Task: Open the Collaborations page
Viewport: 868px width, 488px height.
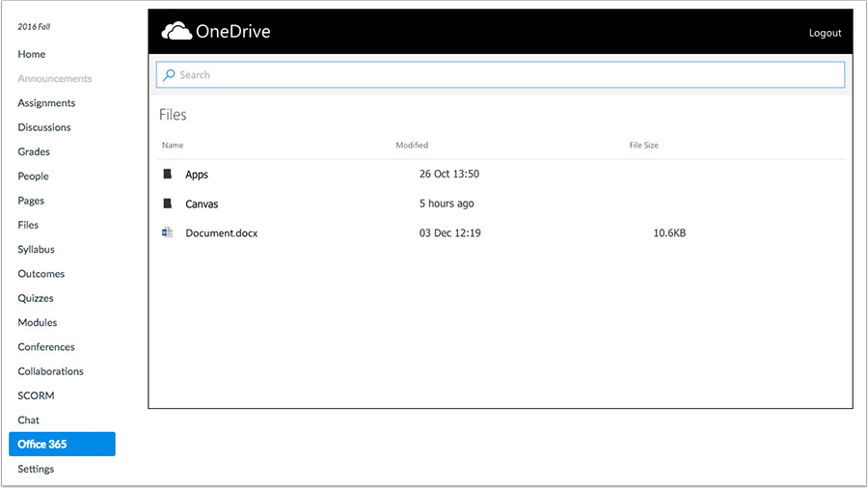Action: (50, 371)
